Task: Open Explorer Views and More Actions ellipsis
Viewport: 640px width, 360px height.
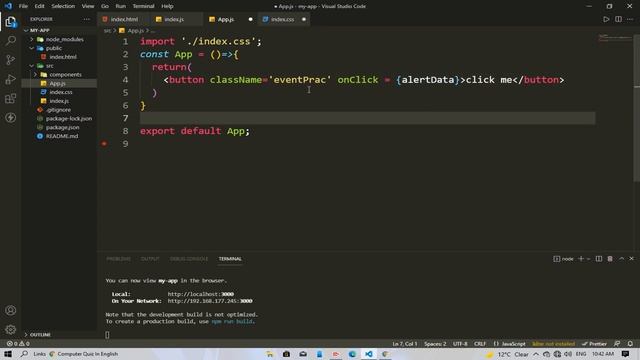Action: point(87,19)
